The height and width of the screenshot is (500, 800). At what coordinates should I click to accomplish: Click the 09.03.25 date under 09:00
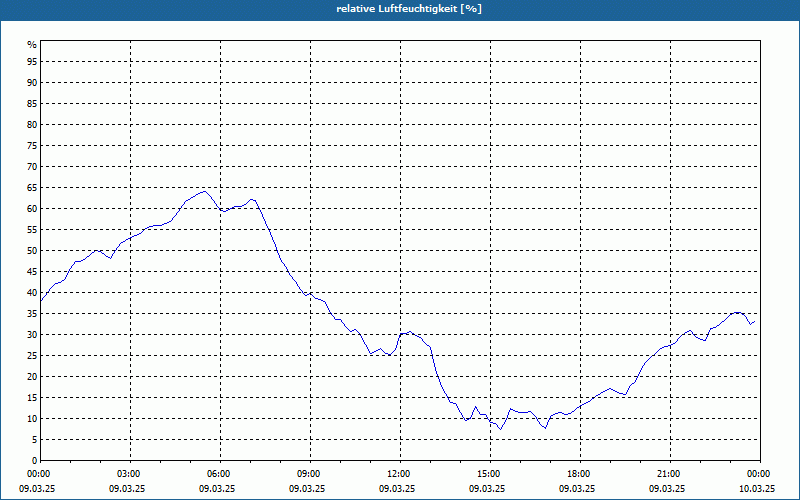307,489
